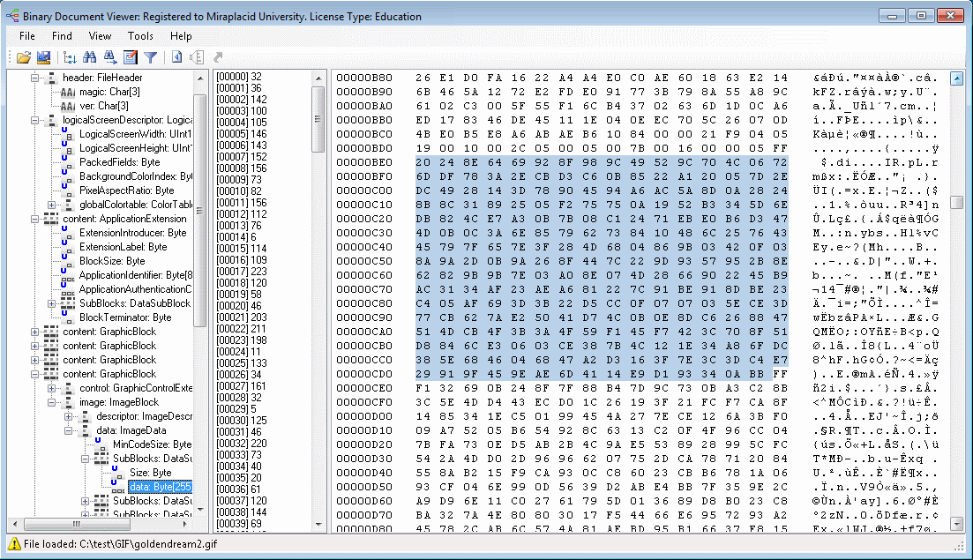Click the AA icon beside ver: Char[3]
Screen dimensions: 973x560
68,106
